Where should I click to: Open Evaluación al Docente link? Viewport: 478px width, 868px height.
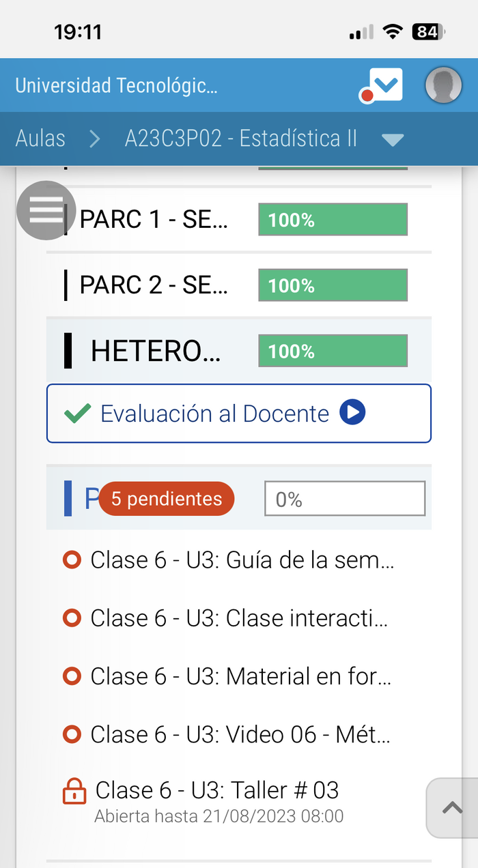214,414
